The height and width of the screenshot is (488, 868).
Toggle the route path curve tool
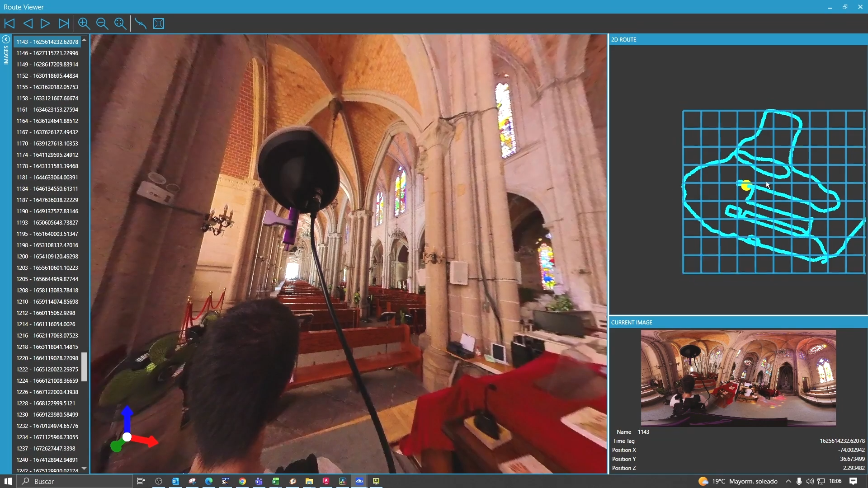click(x=141, y=23)
